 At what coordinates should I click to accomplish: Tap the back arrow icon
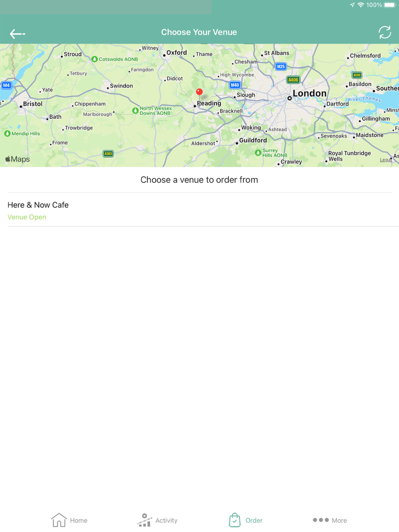coord(18,34)
